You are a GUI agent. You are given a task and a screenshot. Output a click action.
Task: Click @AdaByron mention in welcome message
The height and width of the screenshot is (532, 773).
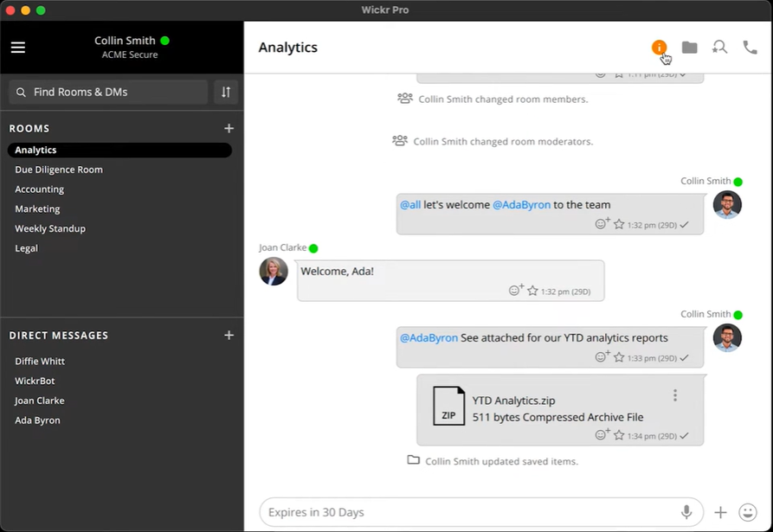[x=522, y=205]
